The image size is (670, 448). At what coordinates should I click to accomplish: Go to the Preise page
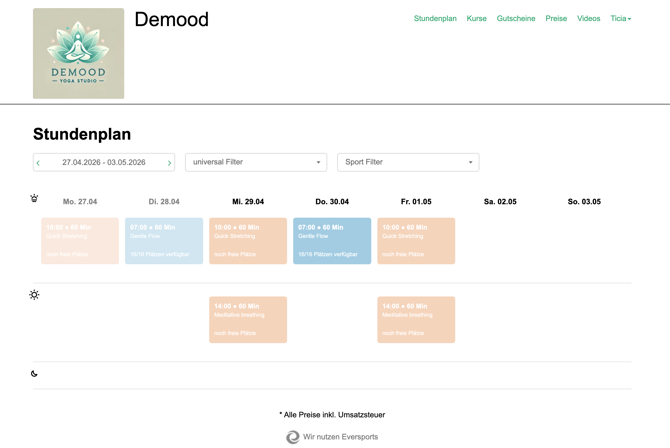(556, 19)
